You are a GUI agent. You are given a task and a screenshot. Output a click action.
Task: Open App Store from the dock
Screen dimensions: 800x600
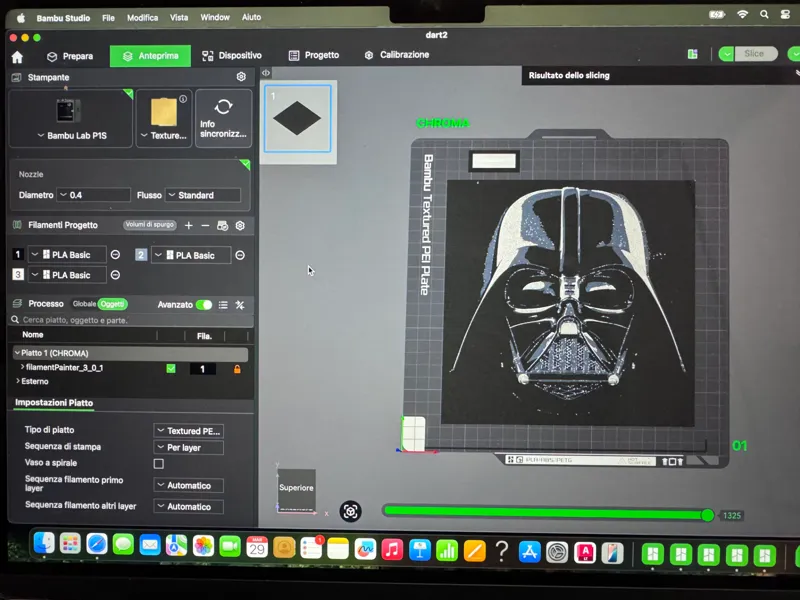click(x=529, y=552)
